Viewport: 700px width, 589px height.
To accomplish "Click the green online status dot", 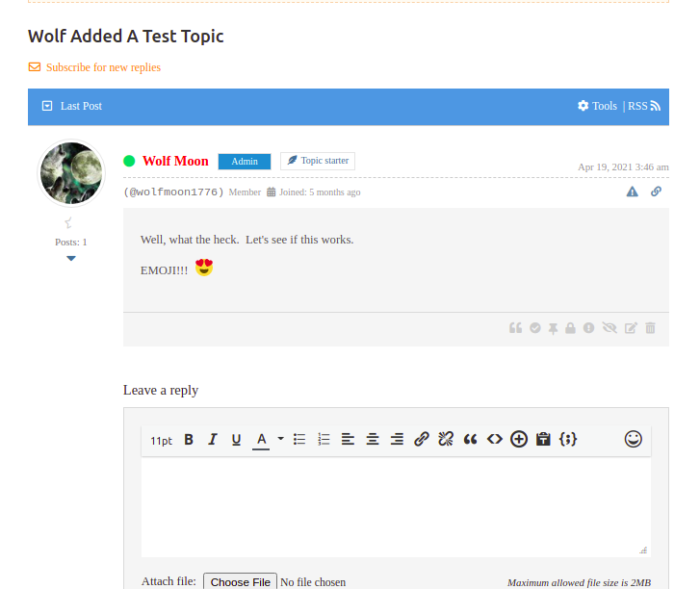I will [x=129, y=161].
